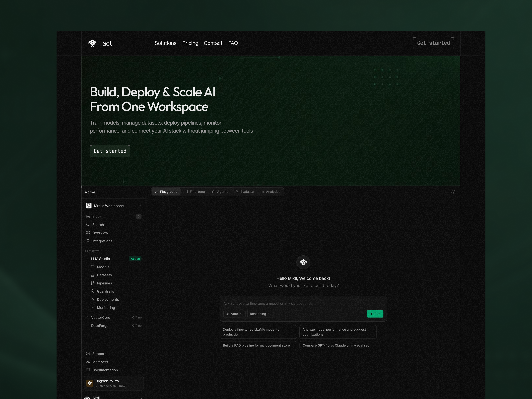Select the DataForge project label

click(100, 326)
